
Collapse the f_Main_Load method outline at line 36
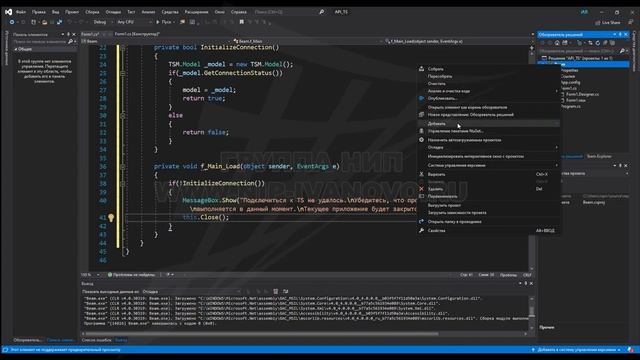pos(123,167)
